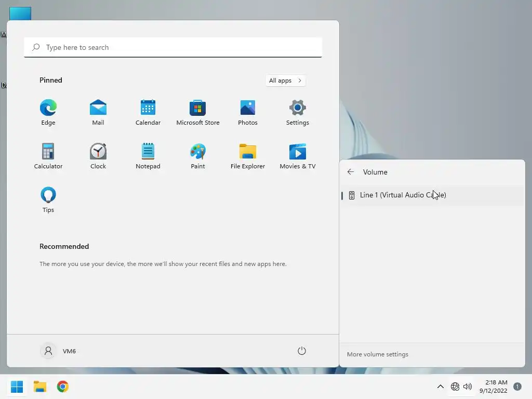This screenshot has height=399, width=532.
Task: Open File Explorer from Start menu
Action: click(x=248, y=156)
